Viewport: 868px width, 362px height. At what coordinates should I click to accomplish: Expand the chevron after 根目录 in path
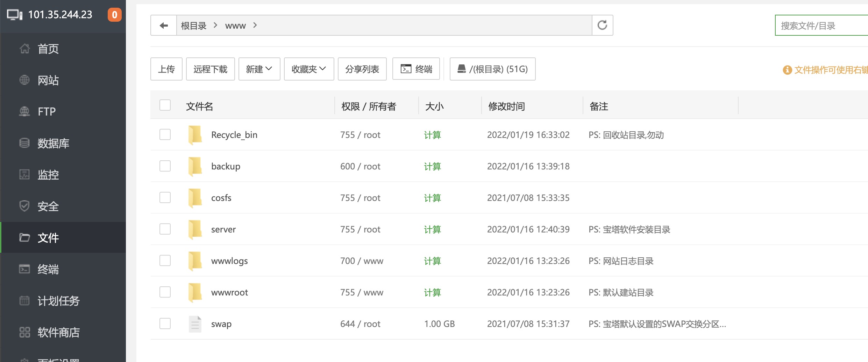pos(215,25)
